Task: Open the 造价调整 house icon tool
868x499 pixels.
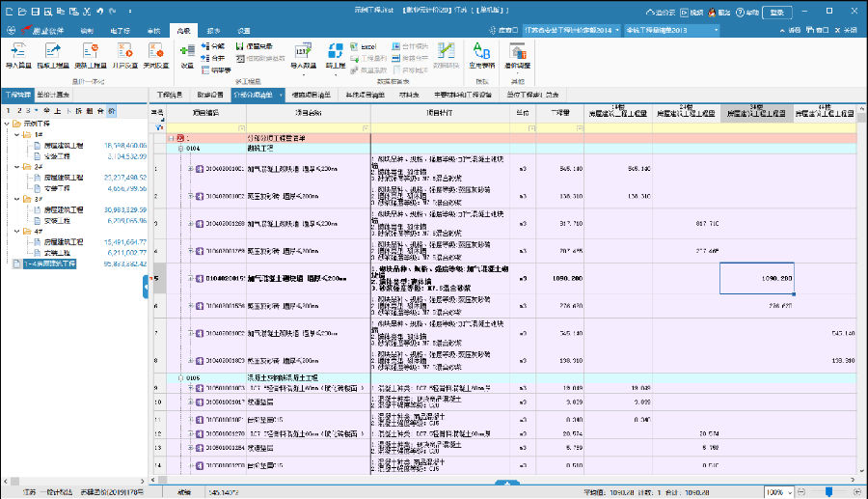Action: coord(517,49)
